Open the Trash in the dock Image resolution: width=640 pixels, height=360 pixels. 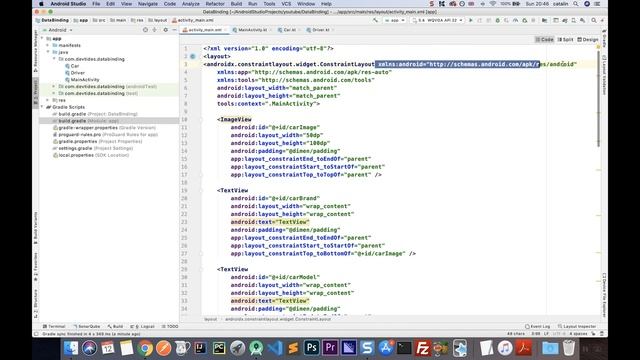[569, 348]
